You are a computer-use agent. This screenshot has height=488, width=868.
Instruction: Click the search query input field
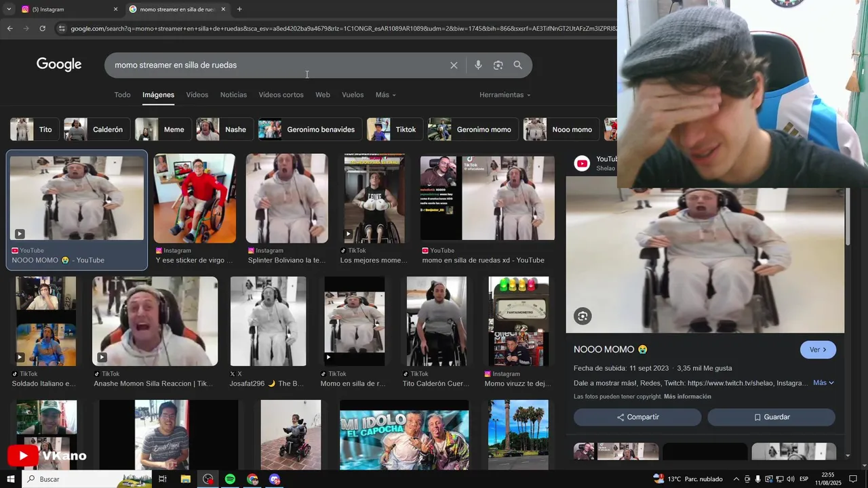pyautogui.click(x=278, y=65)
